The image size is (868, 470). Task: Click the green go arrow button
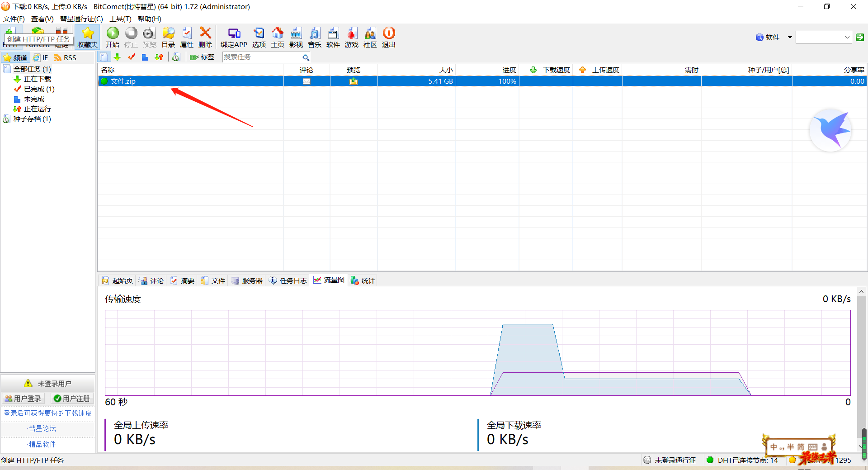[860, 37]
